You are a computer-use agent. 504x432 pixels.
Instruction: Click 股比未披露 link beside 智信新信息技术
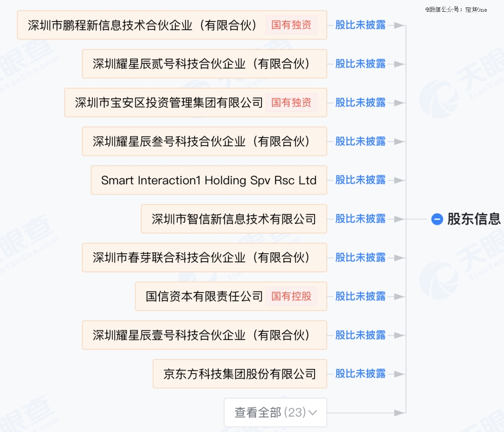tap(360, 219)
